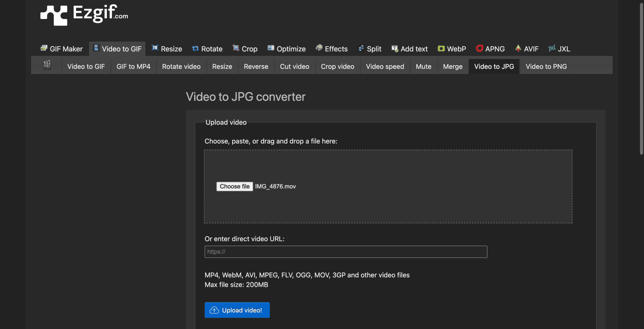This screenshot has width=644, height=329.
Task: Click the Effects palette icon
Action: pos(319,48)
